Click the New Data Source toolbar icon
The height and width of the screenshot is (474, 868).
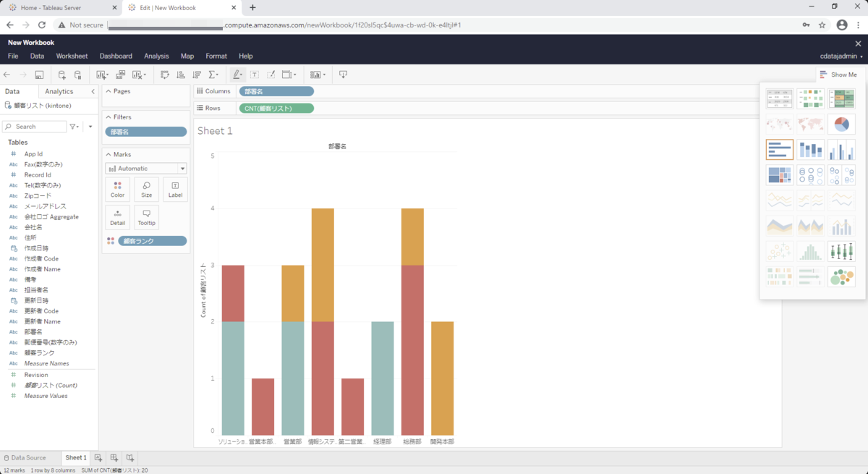pos(61,75)
